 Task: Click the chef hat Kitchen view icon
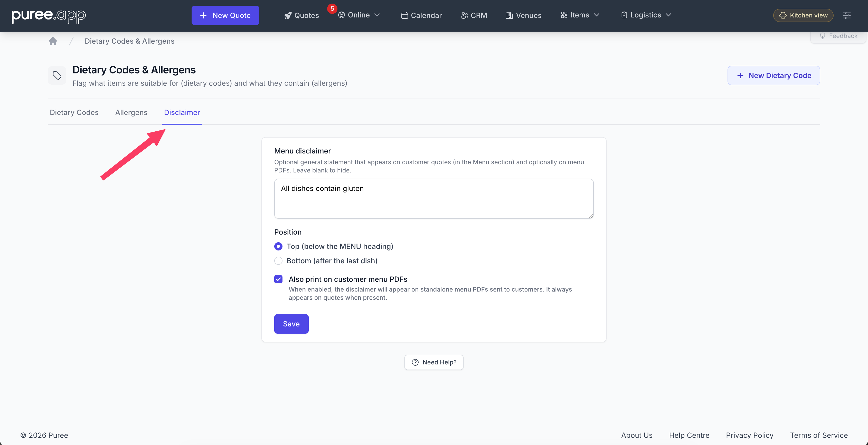tap(783, 15)
